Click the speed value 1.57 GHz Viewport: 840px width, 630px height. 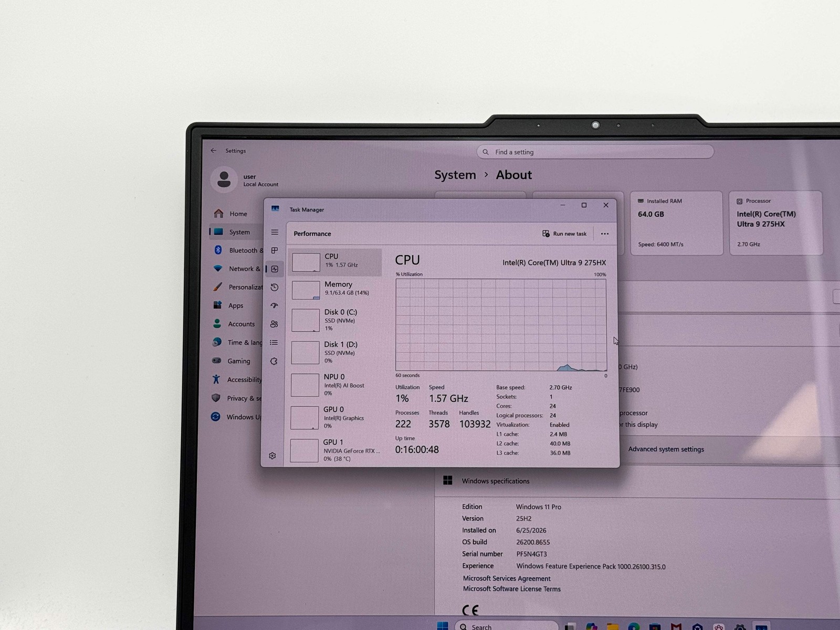pyautogui.click(x=449, y=398)
